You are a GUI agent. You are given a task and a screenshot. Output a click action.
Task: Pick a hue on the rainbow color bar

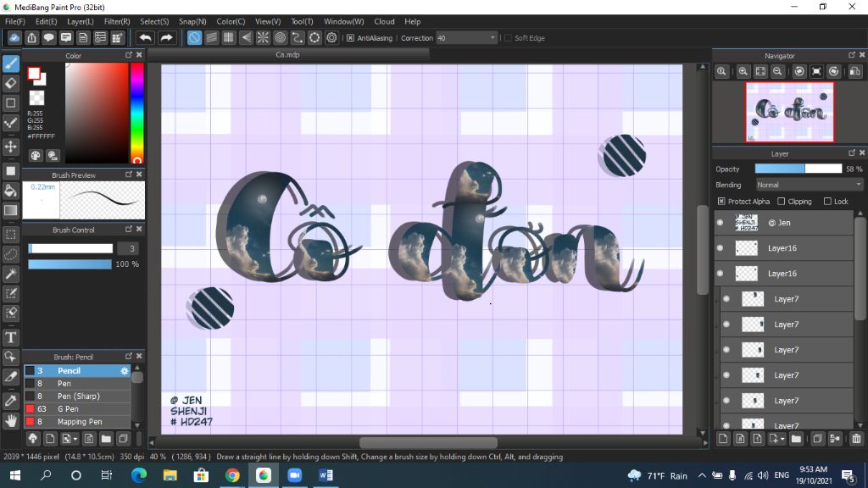pyautogui.click(x=136, y=114)
